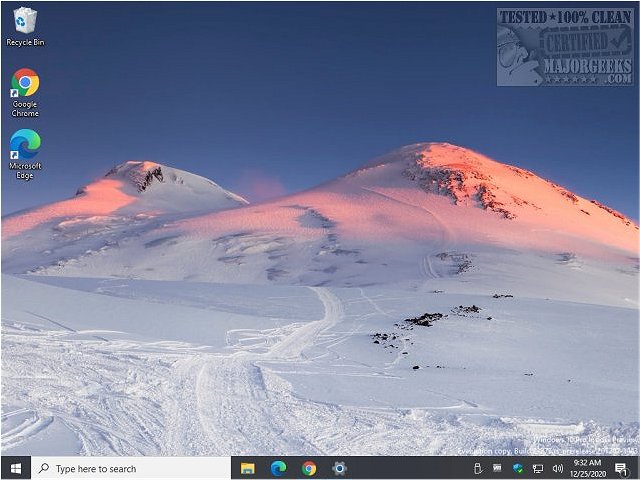Click the 'Type here to search' box
The image size is (640, 480).
(131, 468)
